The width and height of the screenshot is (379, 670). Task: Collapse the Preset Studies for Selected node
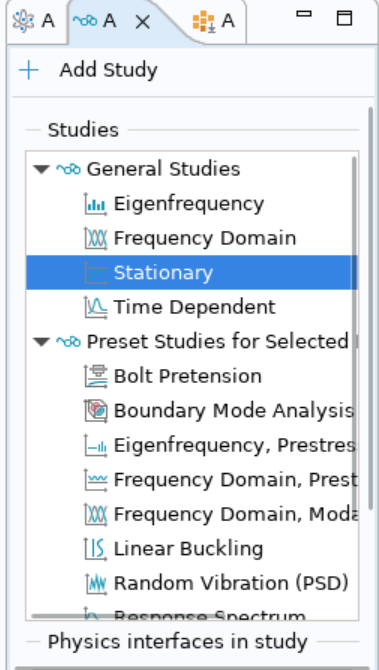[41, 342]
